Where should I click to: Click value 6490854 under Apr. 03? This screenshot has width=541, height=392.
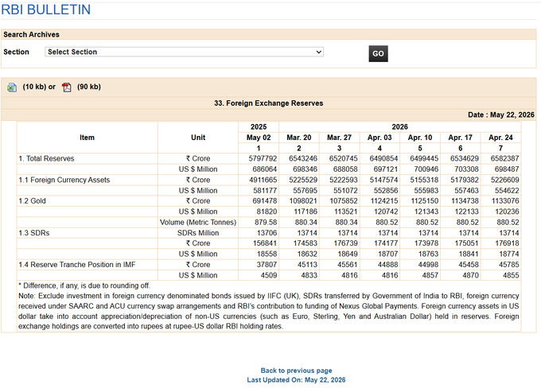tap(383, 158)
